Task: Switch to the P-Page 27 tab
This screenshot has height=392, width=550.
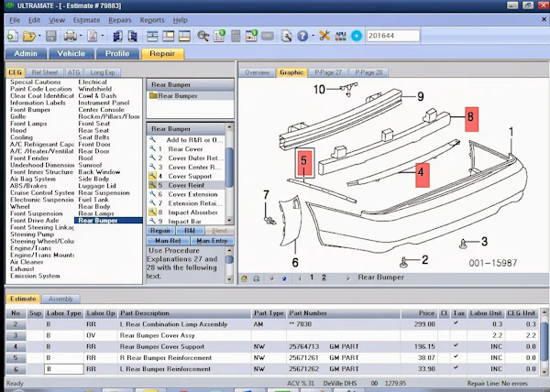Action: pyautogui.click(x=328, y=72)
